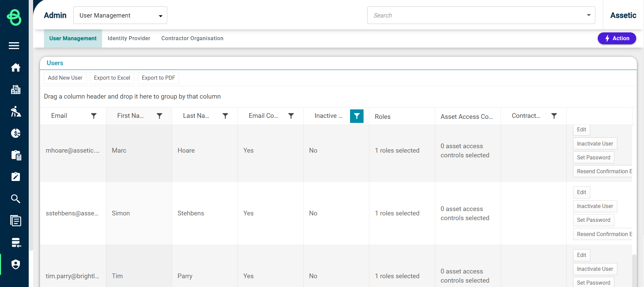Open the hamburger menu in the sidebar

14,46
